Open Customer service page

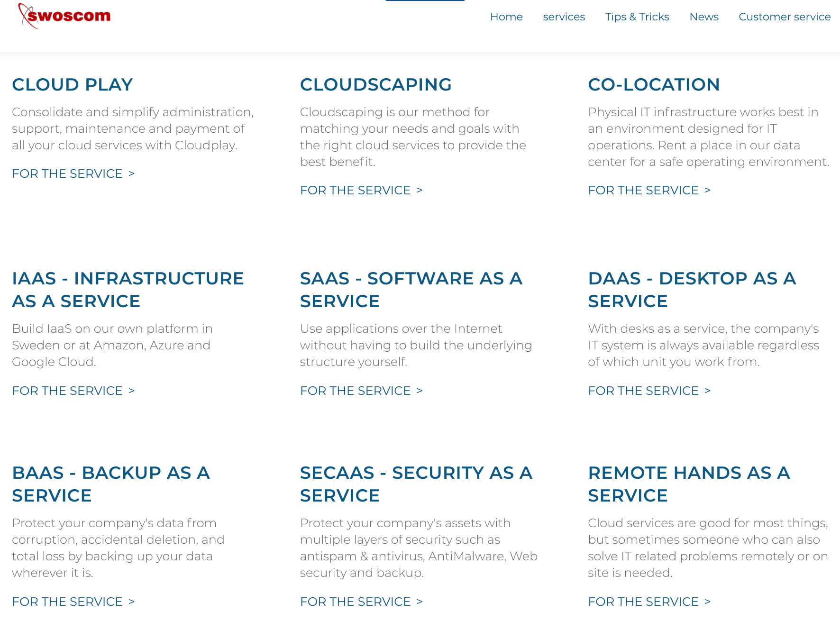pyautogui.click(x=785, y=17)
